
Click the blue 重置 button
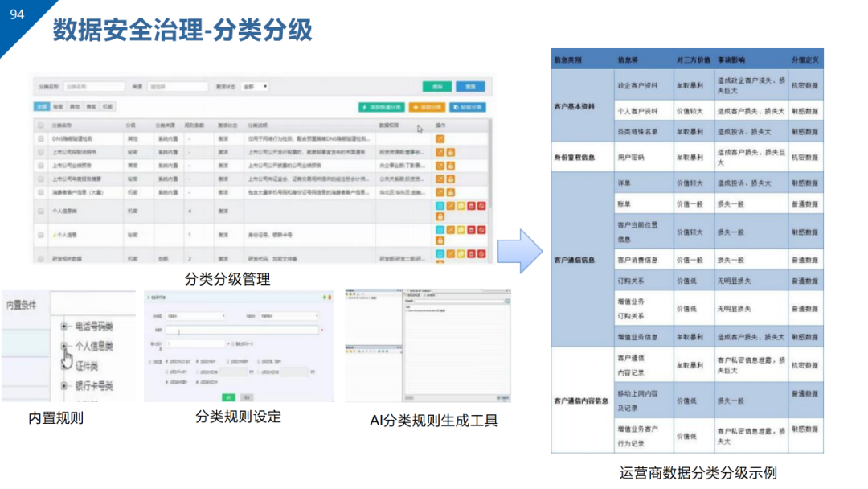[470, 87]
